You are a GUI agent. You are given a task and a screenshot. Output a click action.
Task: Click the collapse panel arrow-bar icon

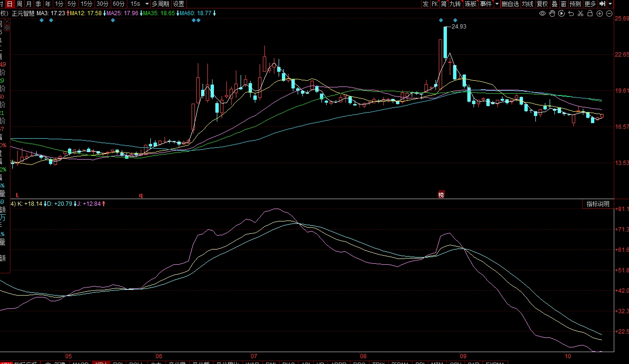click(x=602, y=4)
